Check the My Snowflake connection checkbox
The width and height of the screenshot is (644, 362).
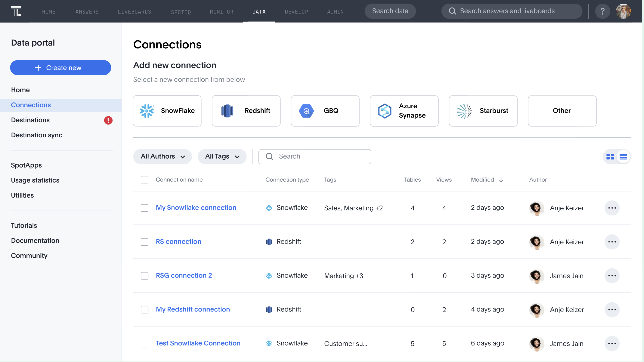[145, 208]
